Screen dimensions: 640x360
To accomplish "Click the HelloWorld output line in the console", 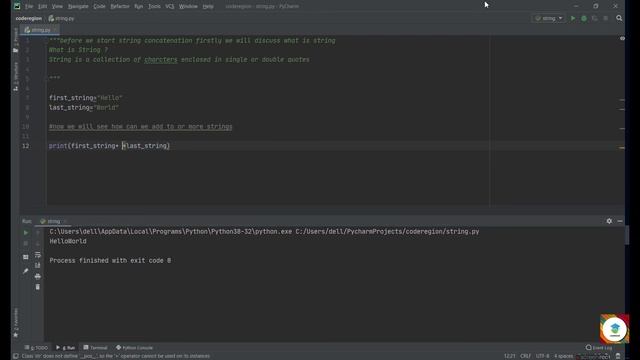I will click(68, 241).
